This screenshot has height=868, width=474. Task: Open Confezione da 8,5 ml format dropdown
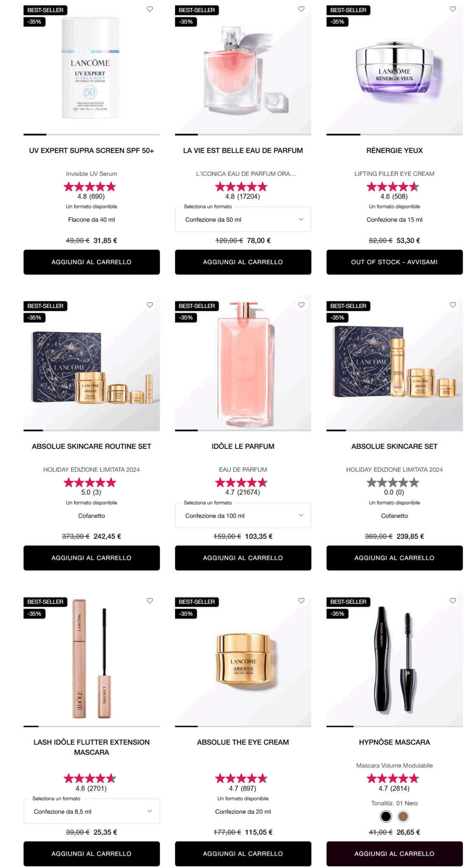(91, 811)
